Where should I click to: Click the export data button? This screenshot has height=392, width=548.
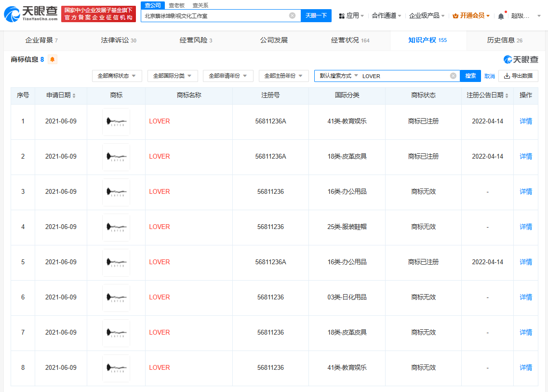tap(518, 76)
